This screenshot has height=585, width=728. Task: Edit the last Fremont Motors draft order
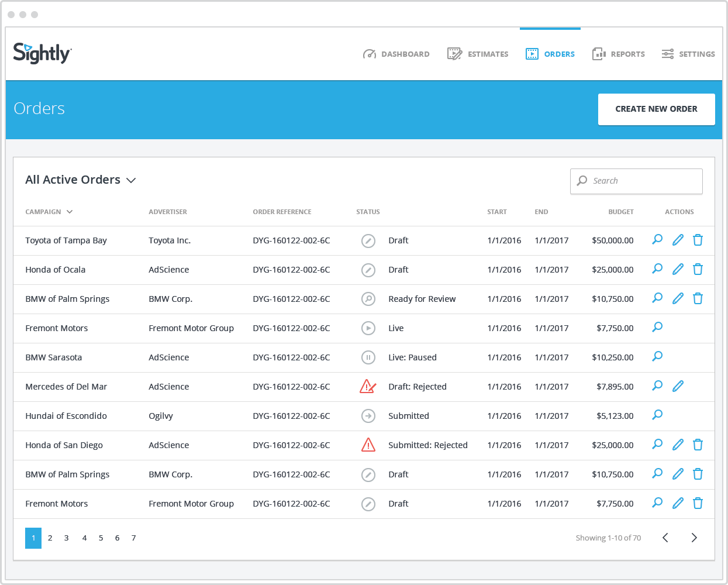click(x=678, y=503)
